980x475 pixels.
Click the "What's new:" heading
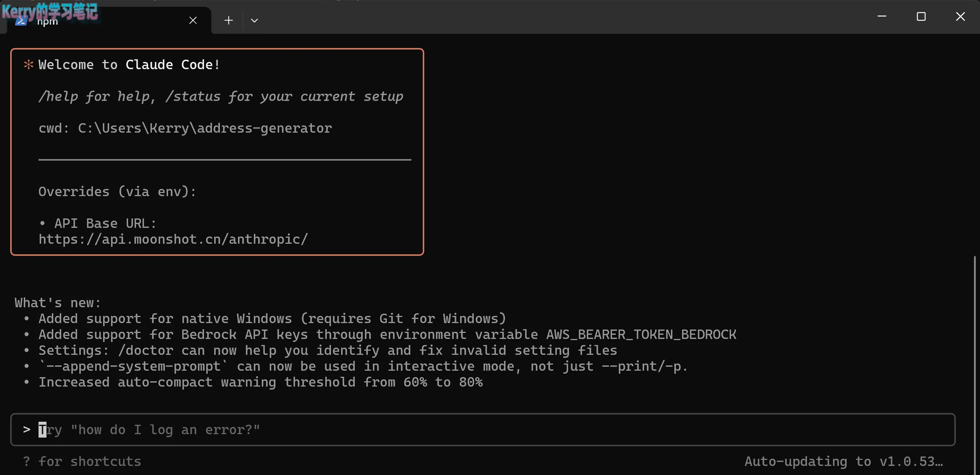58,303
